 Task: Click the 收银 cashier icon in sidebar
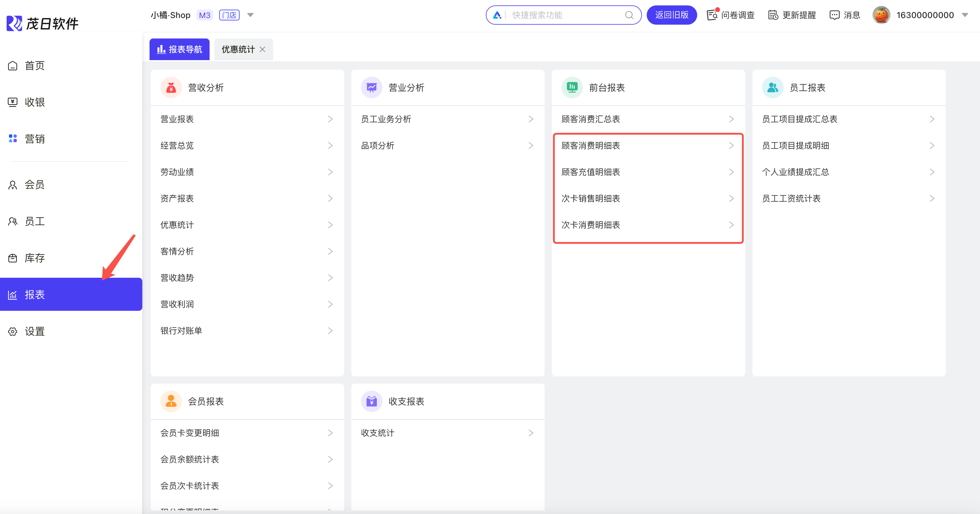tap(13, 102)
